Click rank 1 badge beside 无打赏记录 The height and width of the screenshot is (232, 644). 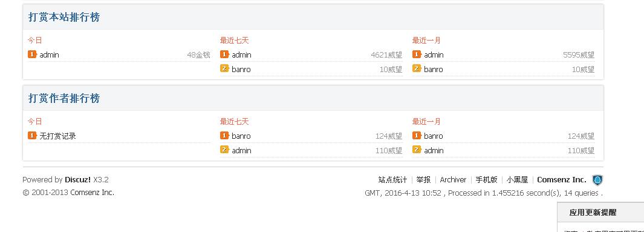pos(33,135)
